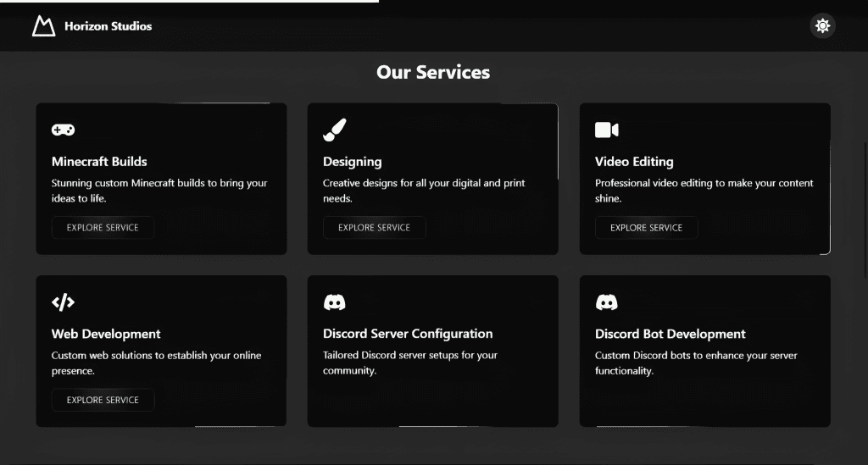
Task: Click the paintbrush icon on Designing card
Action: pos(334,130)
